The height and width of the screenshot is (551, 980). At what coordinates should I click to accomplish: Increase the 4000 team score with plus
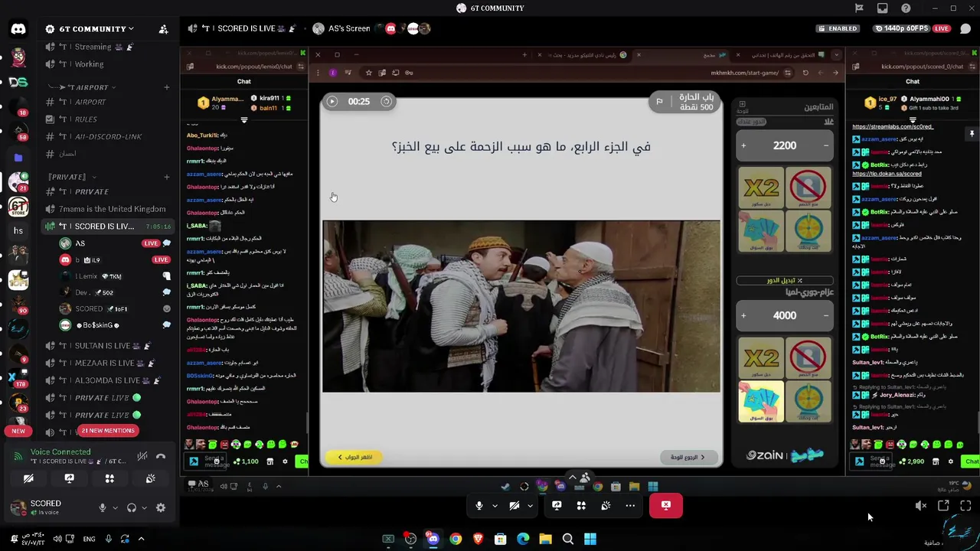tap(743, 315)
